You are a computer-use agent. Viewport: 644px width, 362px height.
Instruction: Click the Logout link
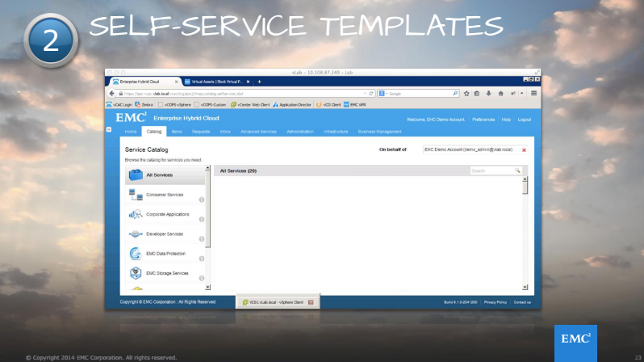pos(524,120)
